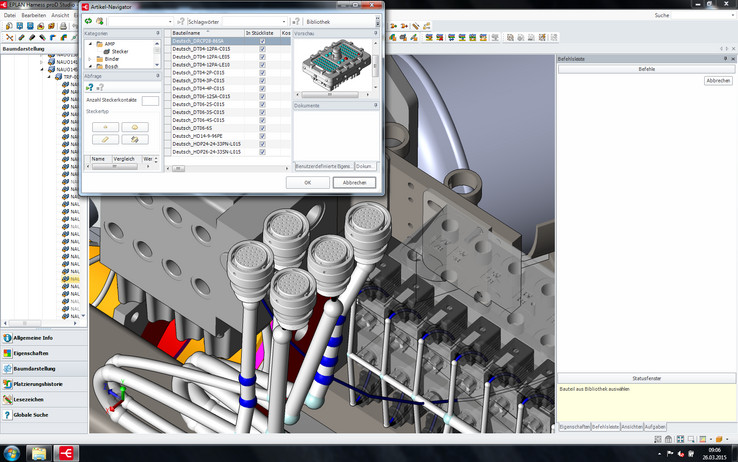
Task: Open the first dropdown in Artikel-Navigator toolbar
Action: [170, 22]
